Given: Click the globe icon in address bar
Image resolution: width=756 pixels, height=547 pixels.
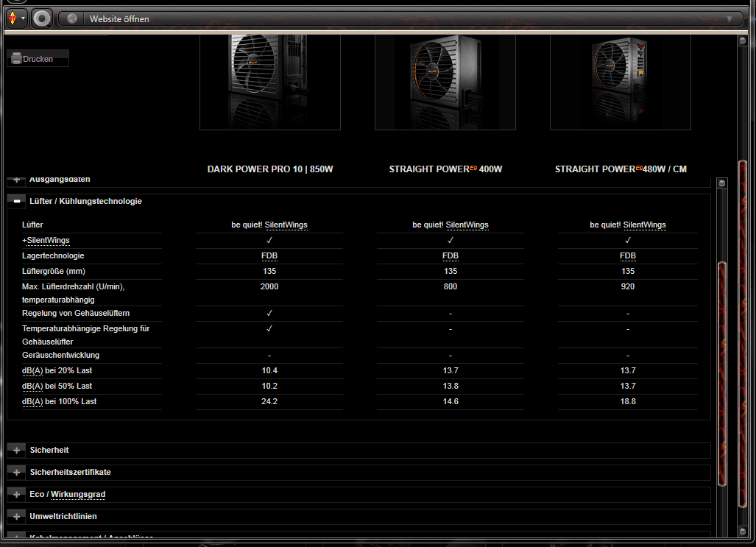Looking at the screenshot, I should [x=72, y=19].
